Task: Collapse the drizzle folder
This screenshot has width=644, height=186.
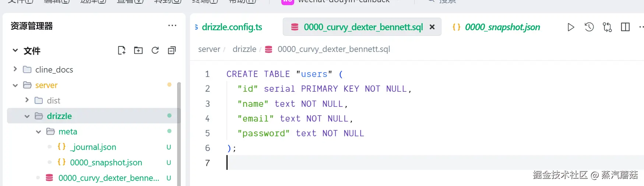Action: pos(27,116)
